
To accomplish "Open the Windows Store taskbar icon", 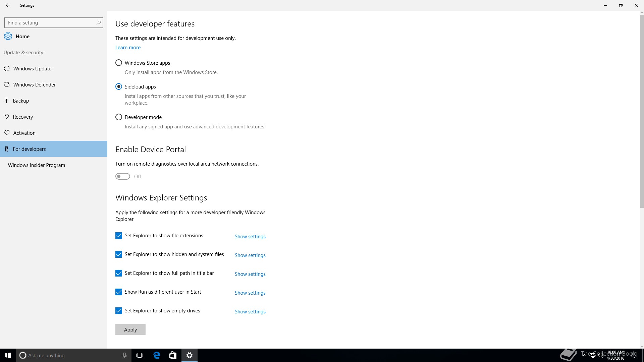I will [173, 355].
